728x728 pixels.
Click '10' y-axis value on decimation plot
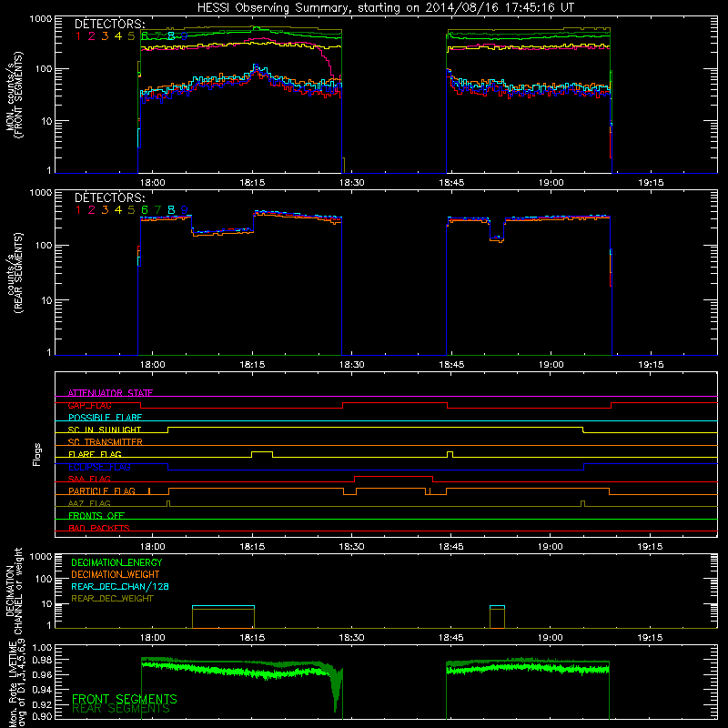click(x=46, y=604)
